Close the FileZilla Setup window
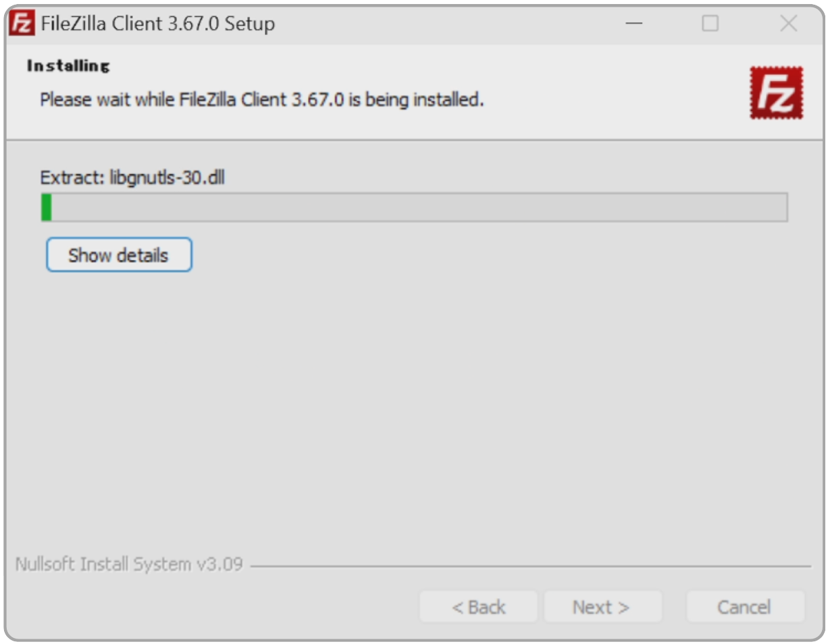828x644 pixels. point(788,24)
